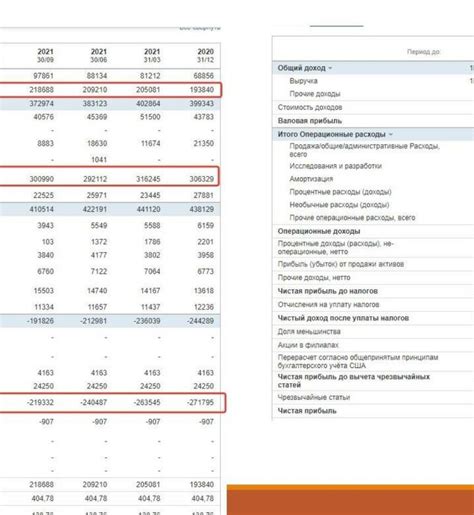The width and height of the screenshot is (474, 515).
Task: Select the 2021 30/09 column header
Action: [x=45, y=56]
